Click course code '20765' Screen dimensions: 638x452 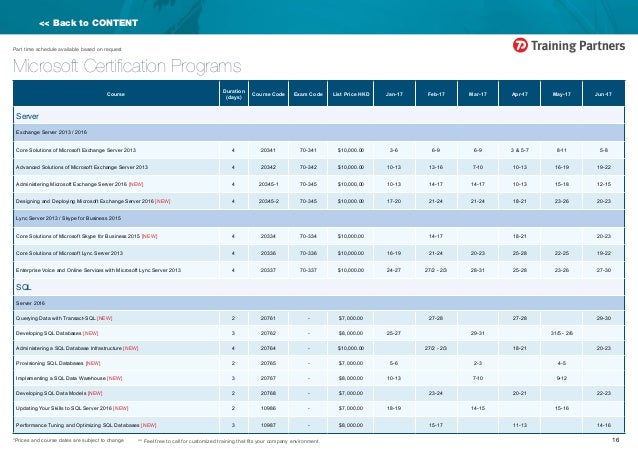tap(268, 363)
